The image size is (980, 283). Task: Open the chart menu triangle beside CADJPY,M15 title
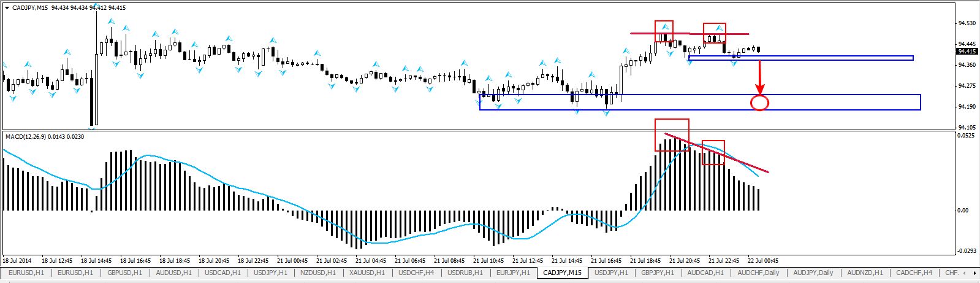pyautogui.click(x=7, y=8)
